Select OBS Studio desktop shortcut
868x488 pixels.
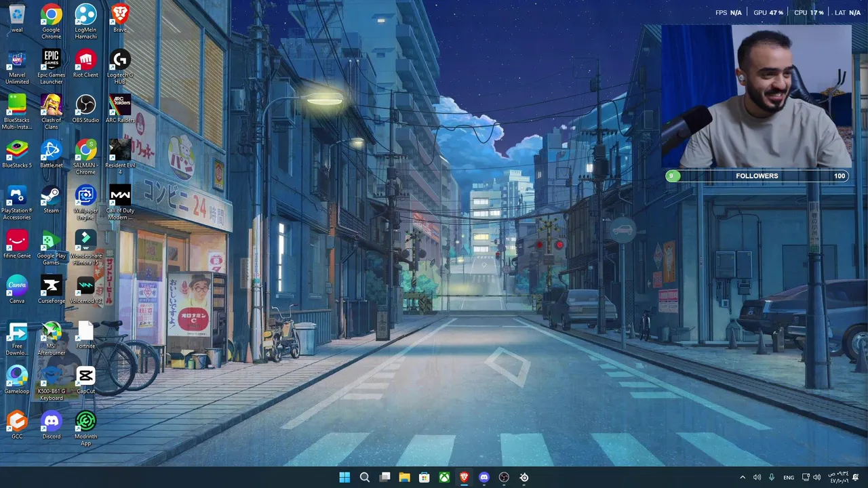point(85,108)
